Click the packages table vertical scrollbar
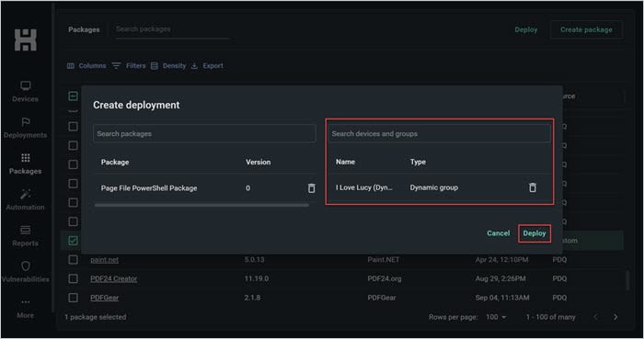 (627, 280)
